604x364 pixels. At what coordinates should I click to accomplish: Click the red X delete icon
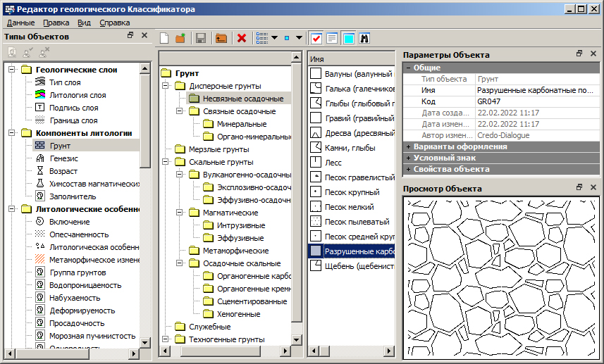(x=242, y=38)
